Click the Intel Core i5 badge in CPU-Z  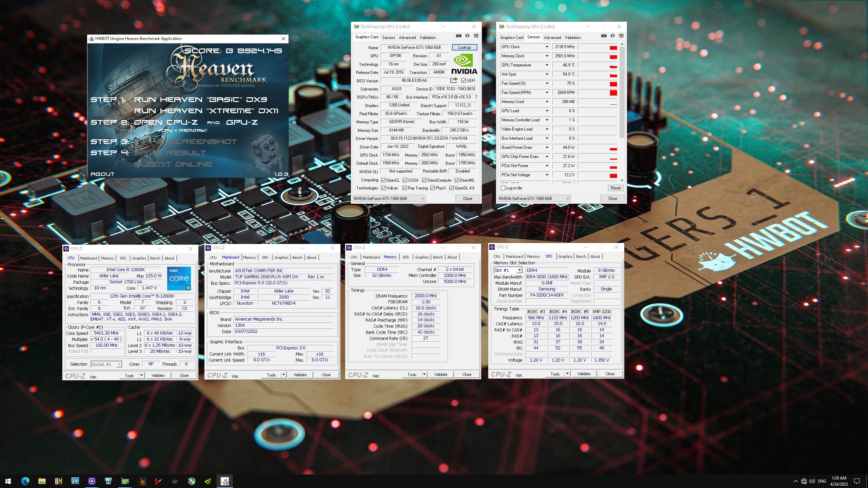(179, 279)
